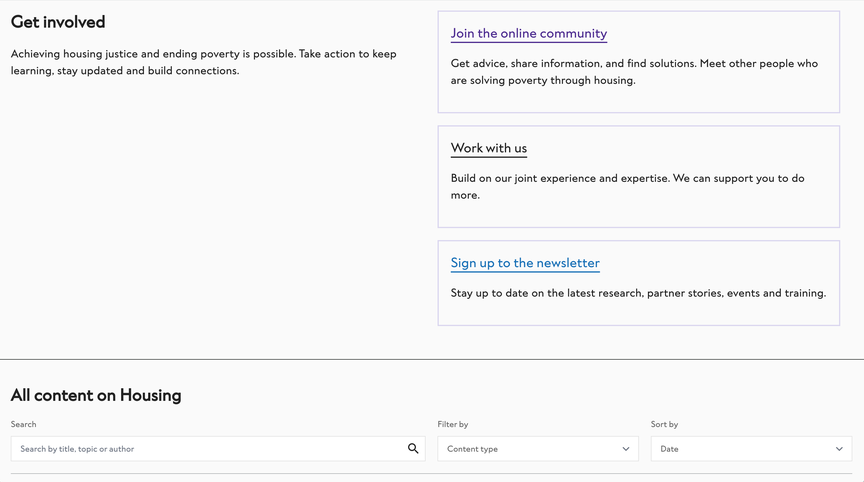The width and height of the screenshot is (864, 482).
Task: Click the chevron arrow in Content type
Action: (x=626, y=449)
